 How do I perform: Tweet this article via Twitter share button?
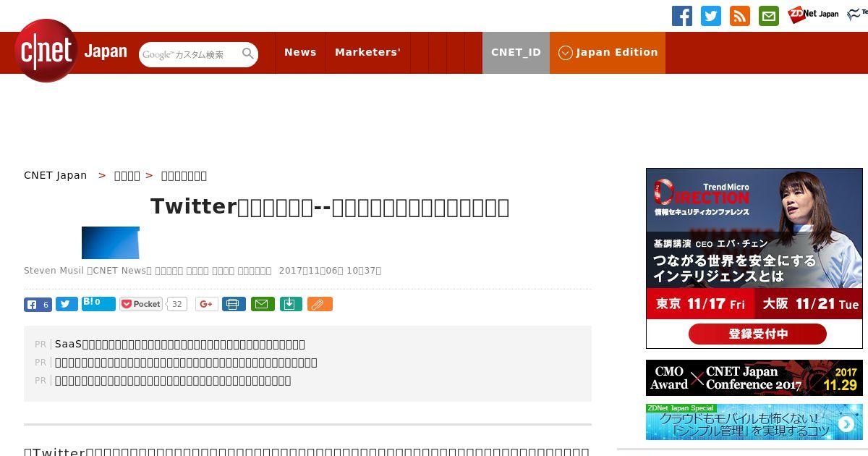(67, 305)
